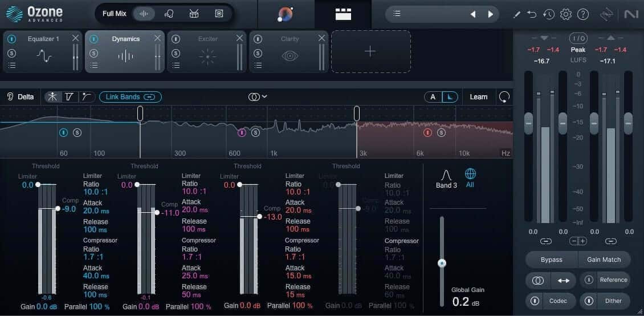
Task: Solo the Equalizer 1 module
Action: pyautogui.click(x=12, y=54)
